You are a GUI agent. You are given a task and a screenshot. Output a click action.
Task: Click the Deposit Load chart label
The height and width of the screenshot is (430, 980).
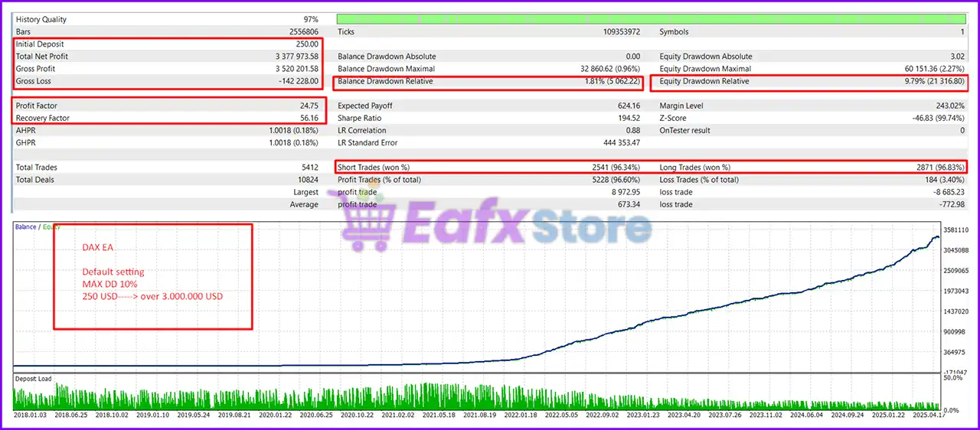[x=34, y=379]
